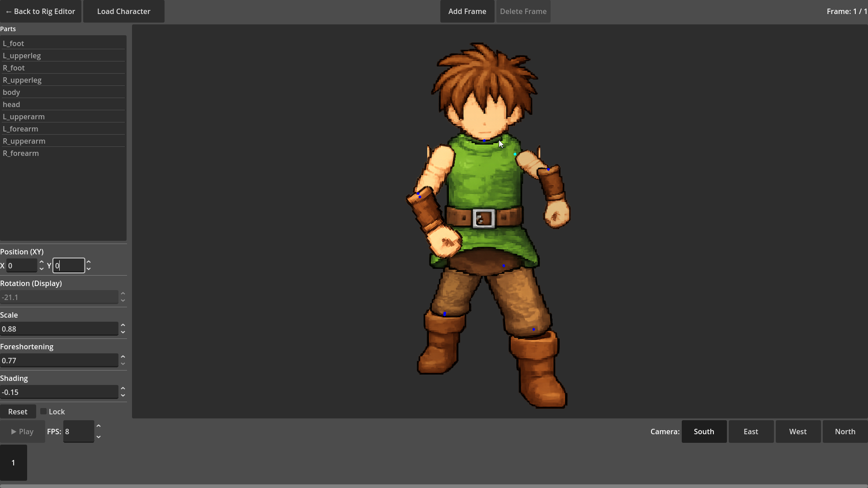Select frame 1 thumbnail in timeline
Screen dimensions: 868x488
[14, 463]
